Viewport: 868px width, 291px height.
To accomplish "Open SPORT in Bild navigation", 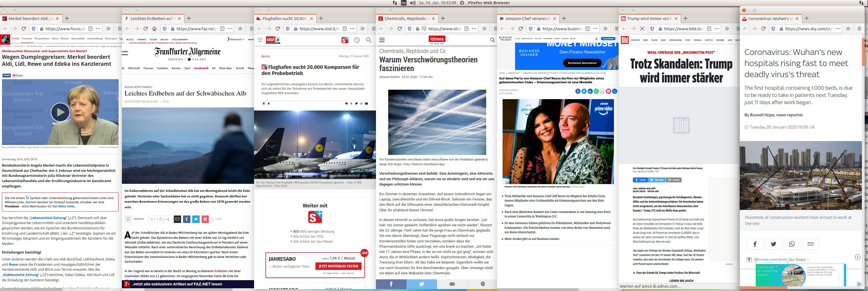I will 688,40.
